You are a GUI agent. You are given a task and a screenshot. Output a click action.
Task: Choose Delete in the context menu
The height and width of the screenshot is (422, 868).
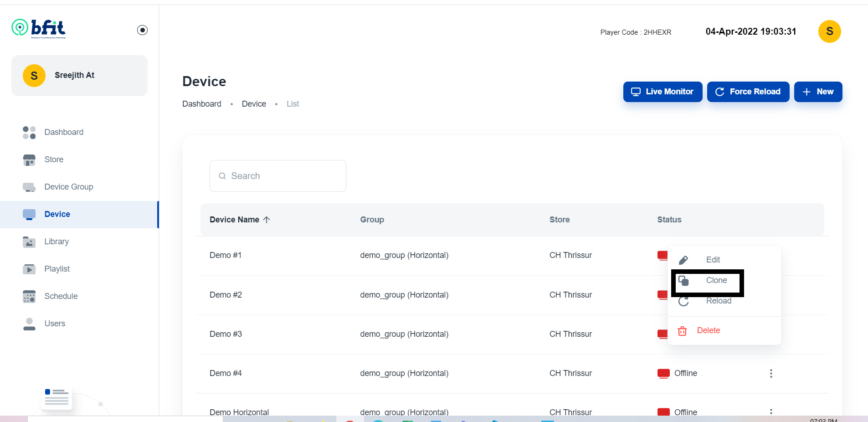click(724, 330)
